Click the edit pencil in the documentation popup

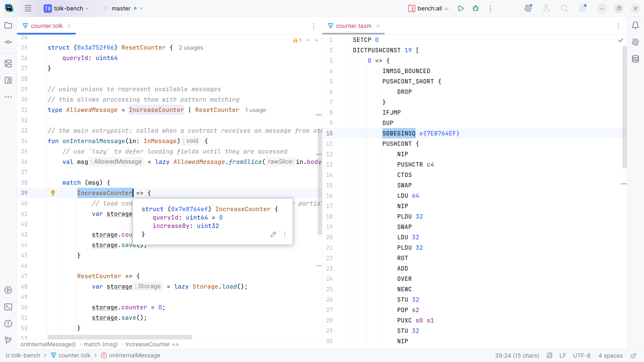(x=273, y=234)
